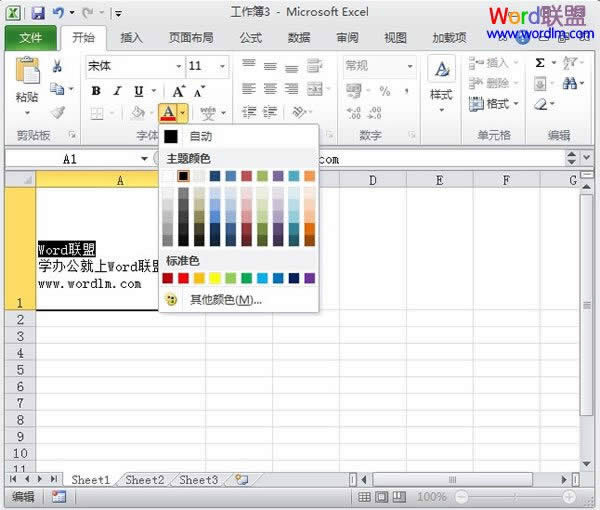Click the Format Painter brush icon

tap(58, 113)
